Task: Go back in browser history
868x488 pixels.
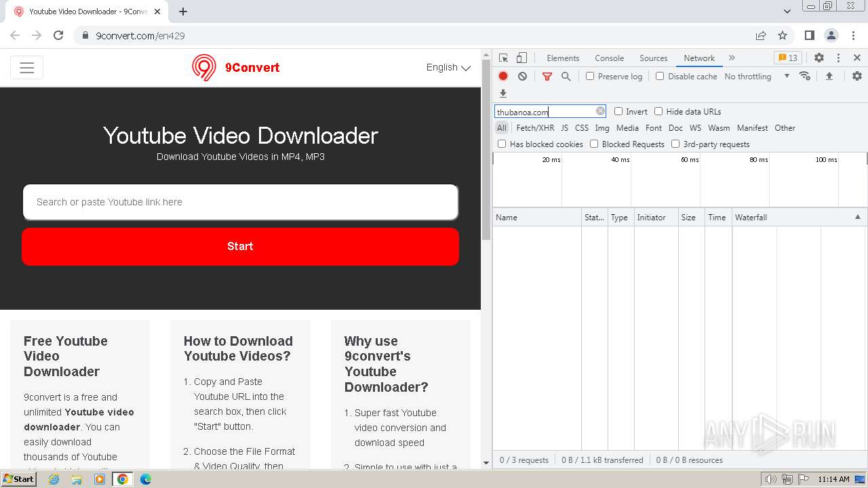Action: tap(15, 35)
